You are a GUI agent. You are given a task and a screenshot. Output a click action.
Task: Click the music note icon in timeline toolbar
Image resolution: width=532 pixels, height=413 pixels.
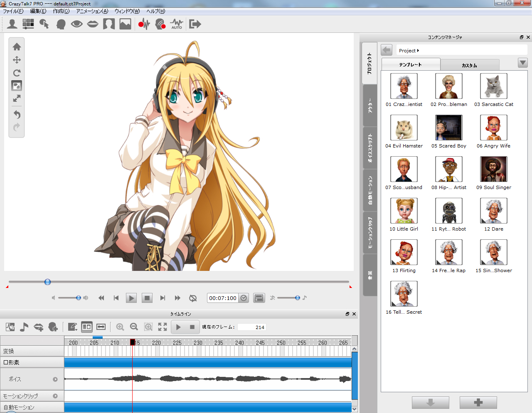click(x=24, y=327)
